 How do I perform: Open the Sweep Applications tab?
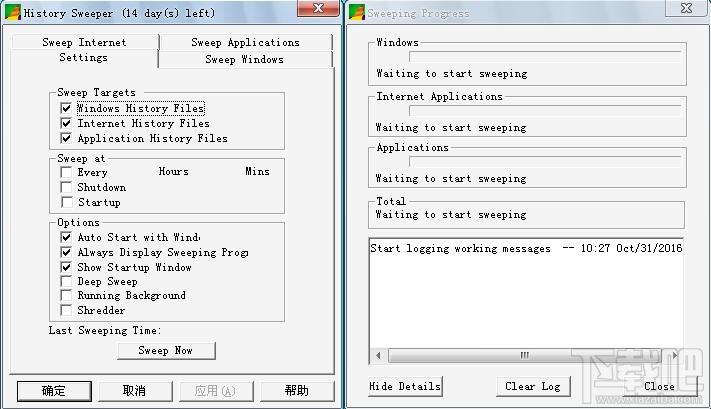pyautogui.click(x=246, y=42)
